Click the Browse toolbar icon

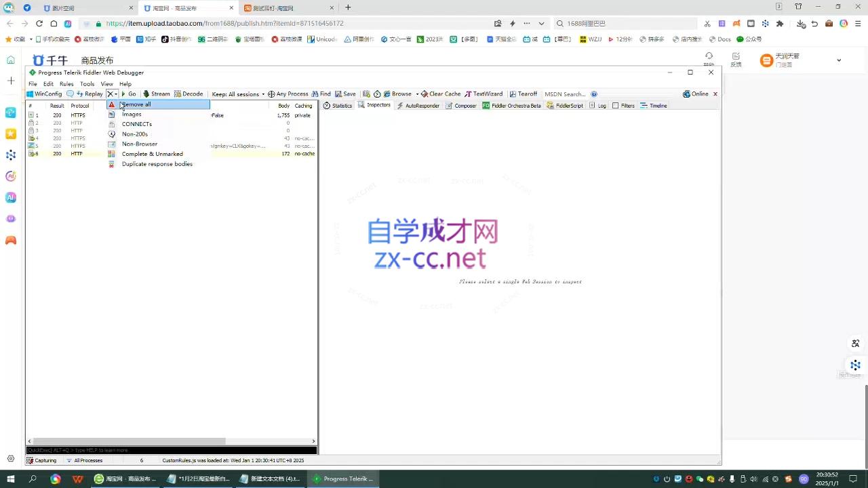398,94
